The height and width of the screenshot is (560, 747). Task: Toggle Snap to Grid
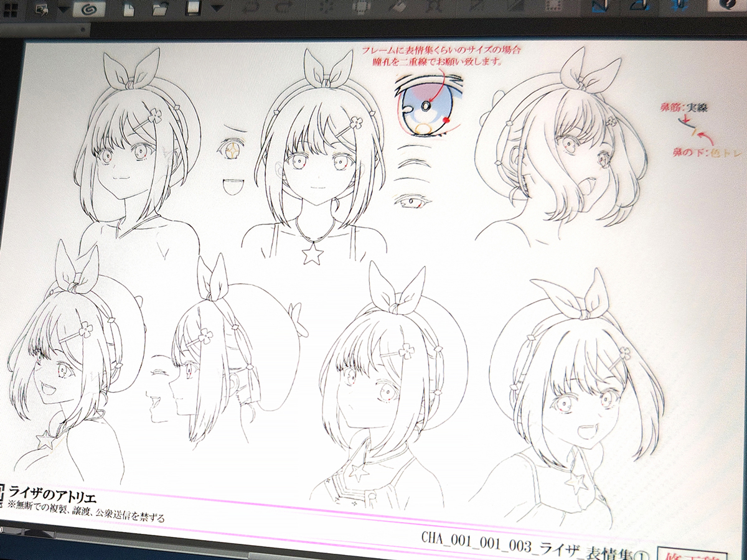tap(680, 5)
